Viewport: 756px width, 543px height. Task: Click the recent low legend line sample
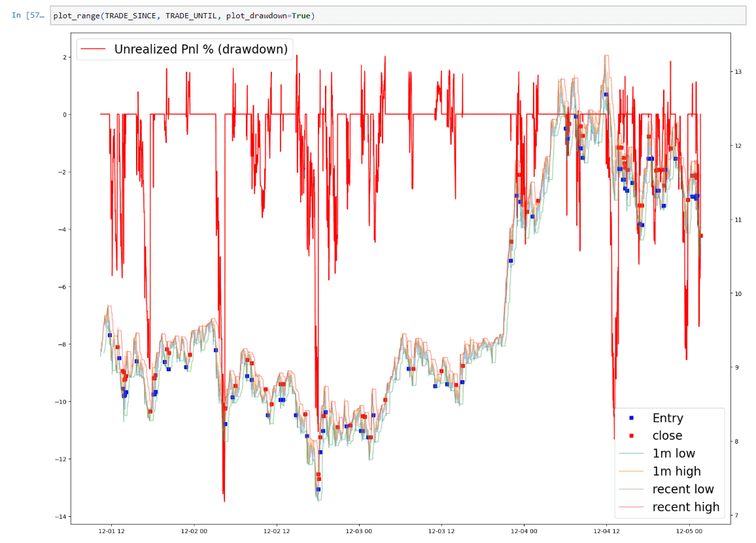[x=631, y=489]
